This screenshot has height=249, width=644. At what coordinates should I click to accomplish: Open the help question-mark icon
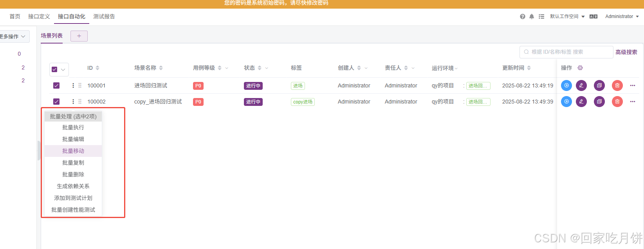523,16
